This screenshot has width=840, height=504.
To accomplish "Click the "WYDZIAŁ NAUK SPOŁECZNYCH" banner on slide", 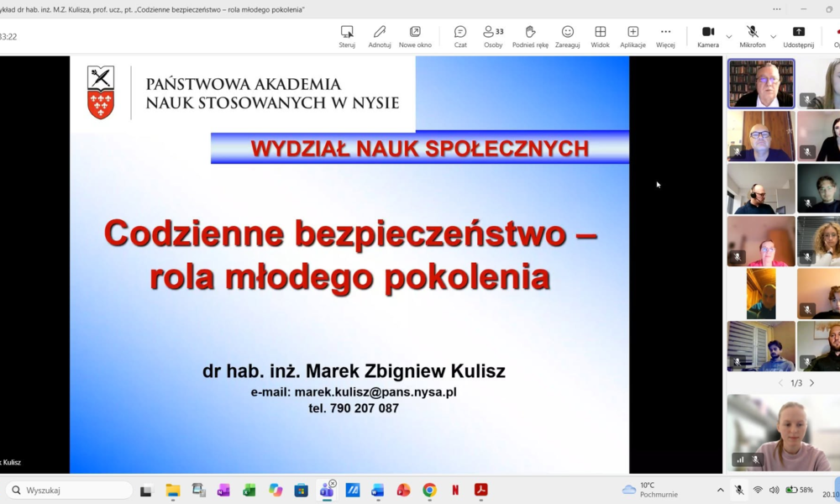I will click(x=419, y=149).
